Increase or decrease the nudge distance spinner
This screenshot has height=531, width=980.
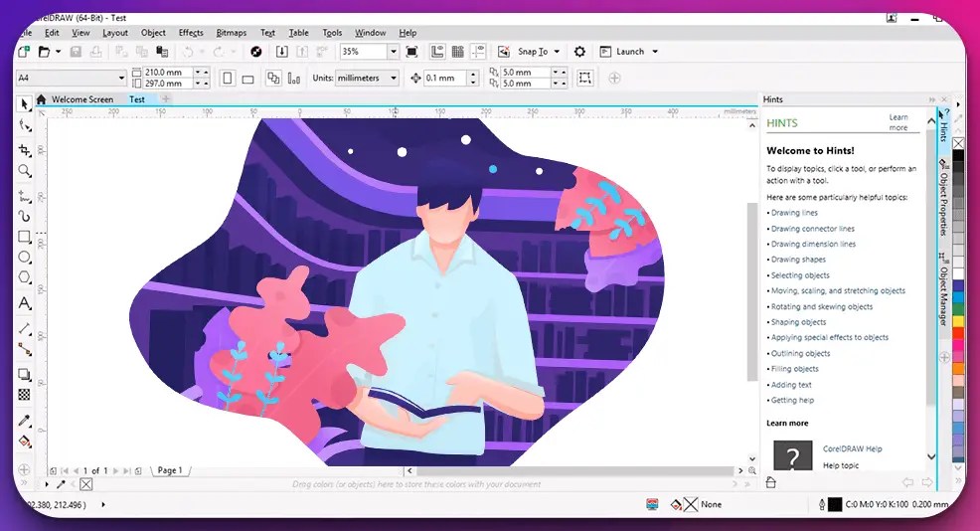click(x=473, y=79)
